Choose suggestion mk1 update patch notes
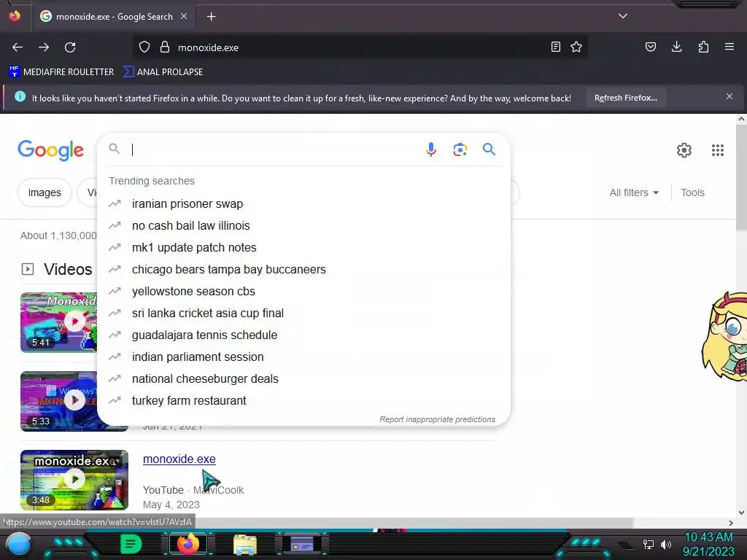Viewport: 747px width, 560px height. (x=304, y=248)
